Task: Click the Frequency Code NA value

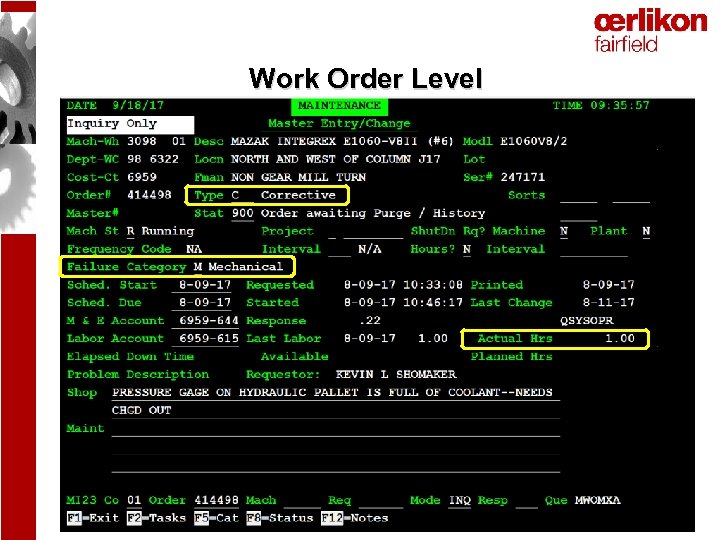Action: (x=194, y=249)
